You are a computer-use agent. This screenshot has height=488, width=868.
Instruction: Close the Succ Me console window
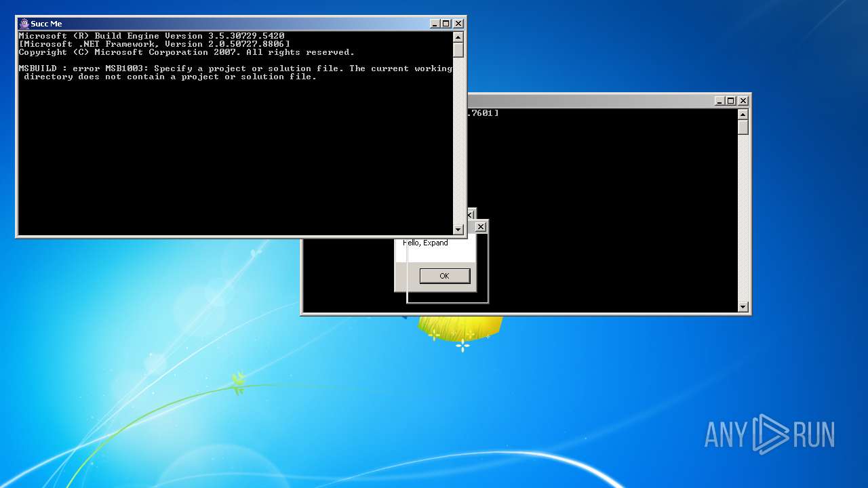coord(458,24)
